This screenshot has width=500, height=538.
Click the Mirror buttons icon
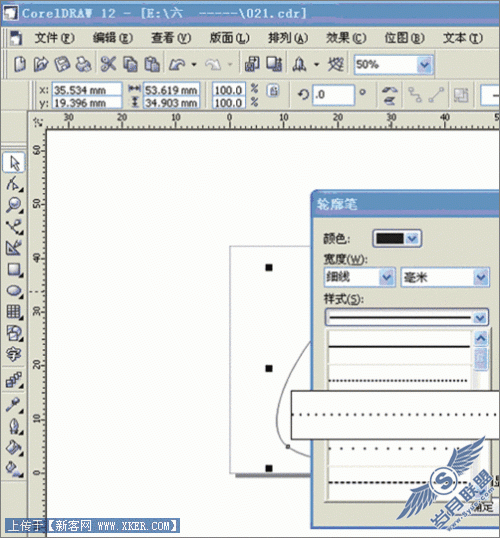[389, 95]
